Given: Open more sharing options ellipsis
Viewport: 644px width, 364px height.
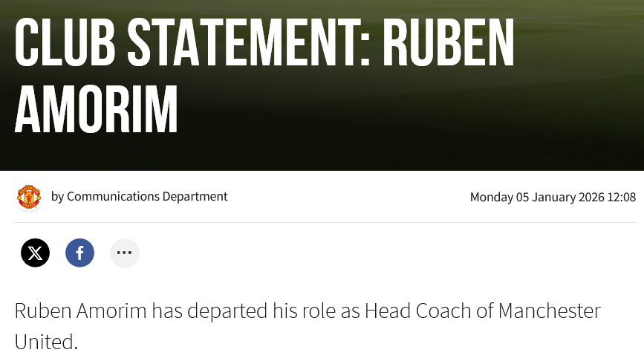Looking at the screenshot, I should [x=124, y=253].
